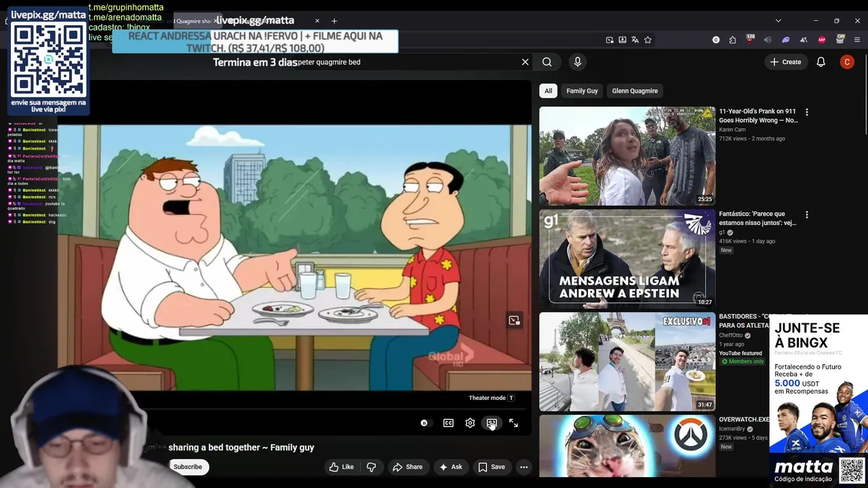Open a new browser tab with plus

pyautogui.click(x=334, y=21)
